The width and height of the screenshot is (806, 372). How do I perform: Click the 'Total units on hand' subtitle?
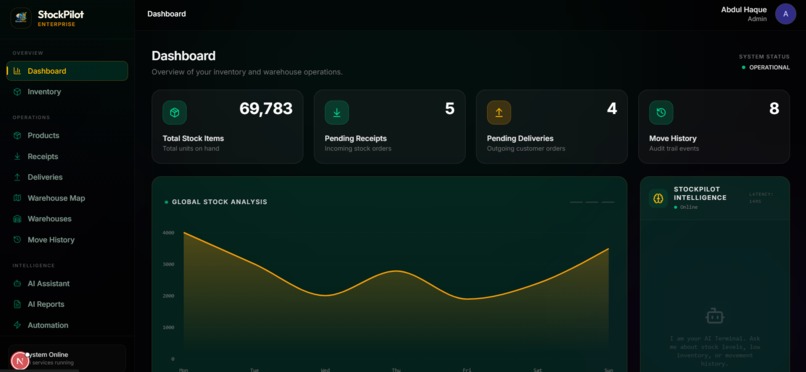[191, 148]
